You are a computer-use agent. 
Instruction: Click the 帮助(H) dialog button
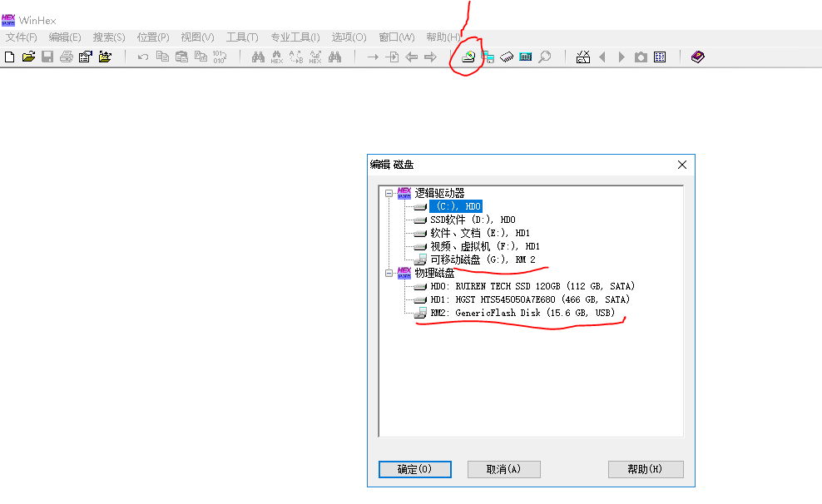646,469
